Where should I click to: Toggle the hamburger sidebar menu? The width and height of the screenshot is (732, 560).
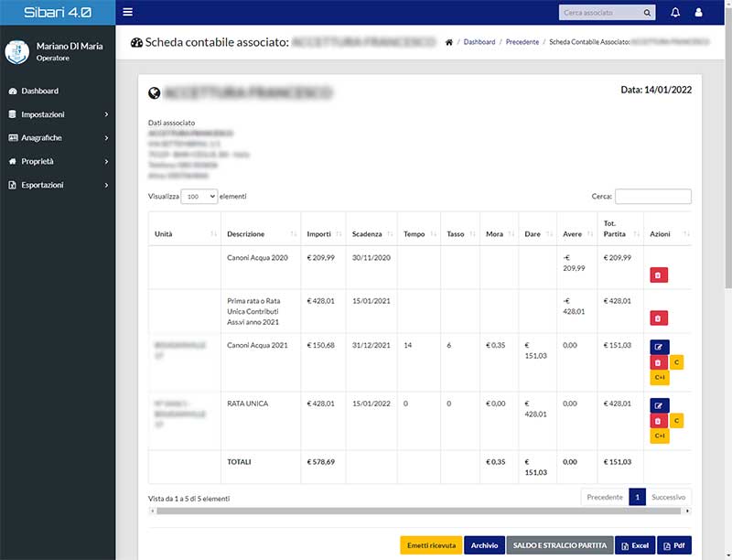point(127,12)
